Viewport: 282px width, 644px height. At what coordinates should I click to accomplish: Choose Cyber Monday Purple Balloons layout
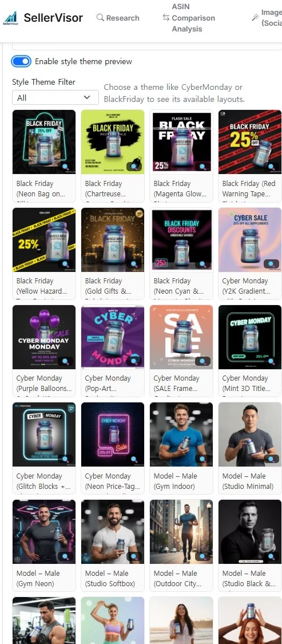(44, 337)
